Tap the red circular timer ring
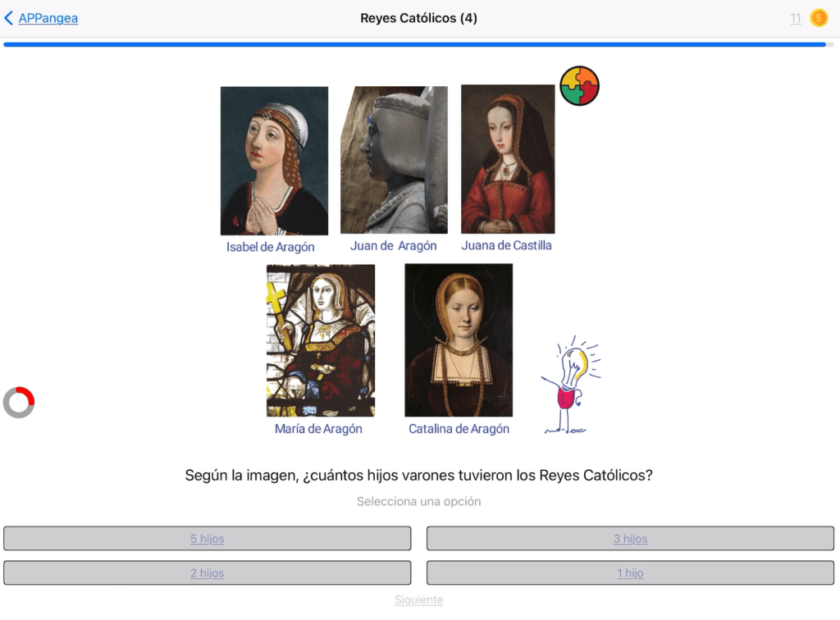The height and width of the screenshot is (620, 840). point(19,403)
